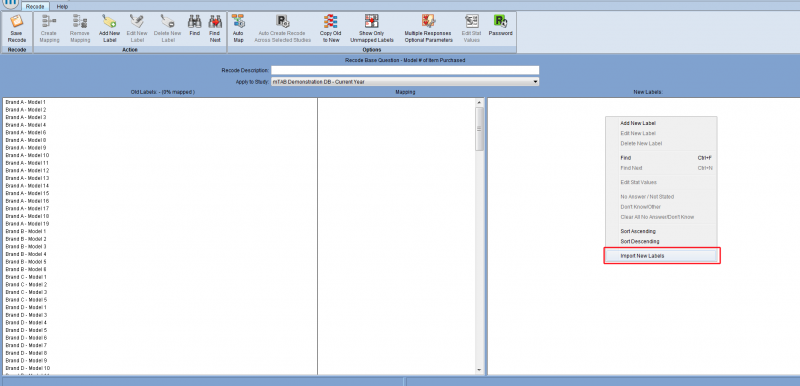Click Edit New Label in the toolbar
Viewport: 800px width, 386px height.
137,29
